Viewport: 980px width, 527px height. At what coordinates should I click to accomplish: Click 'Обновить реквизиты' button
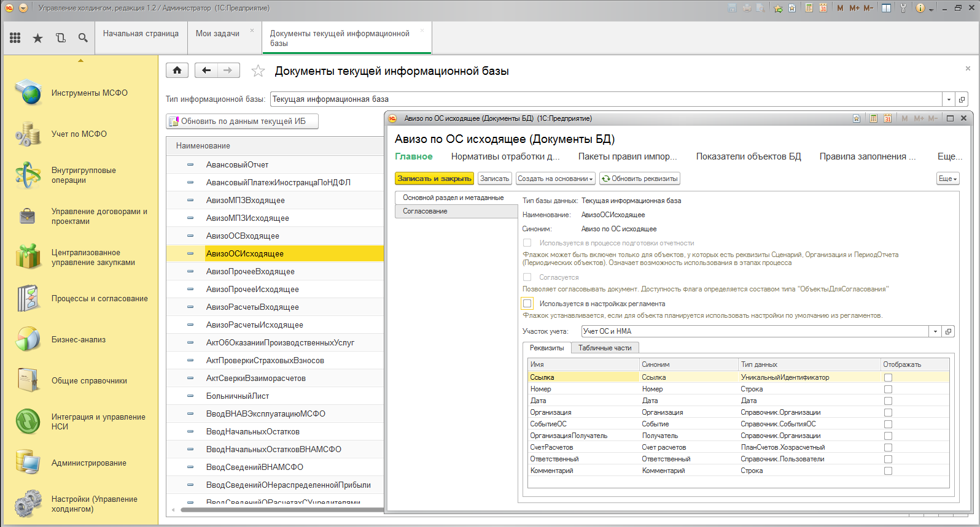(x=640, y=179)
